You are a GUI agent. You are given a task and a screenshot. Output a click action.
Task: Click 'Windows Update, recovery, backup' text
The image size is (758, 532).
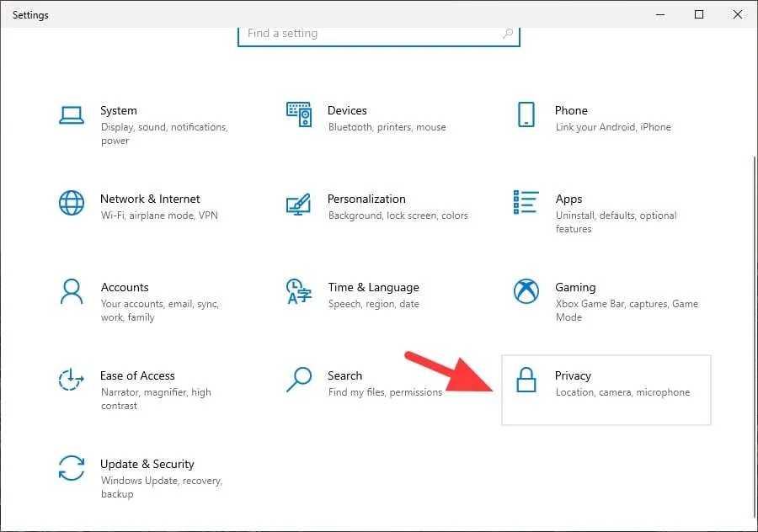(x=162, y=487)
